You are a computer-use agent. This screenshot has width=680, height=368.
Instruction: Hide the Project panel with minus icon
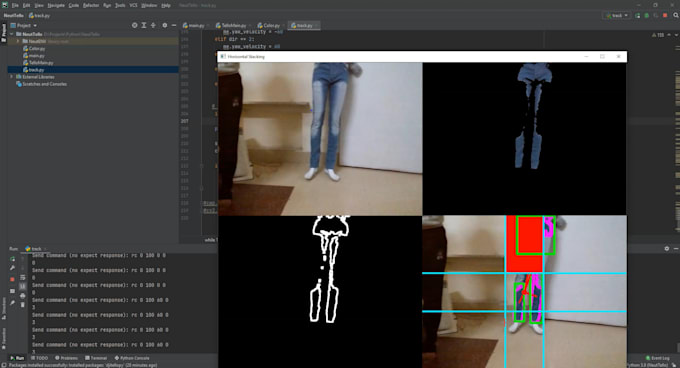click(x=174, y=26)
